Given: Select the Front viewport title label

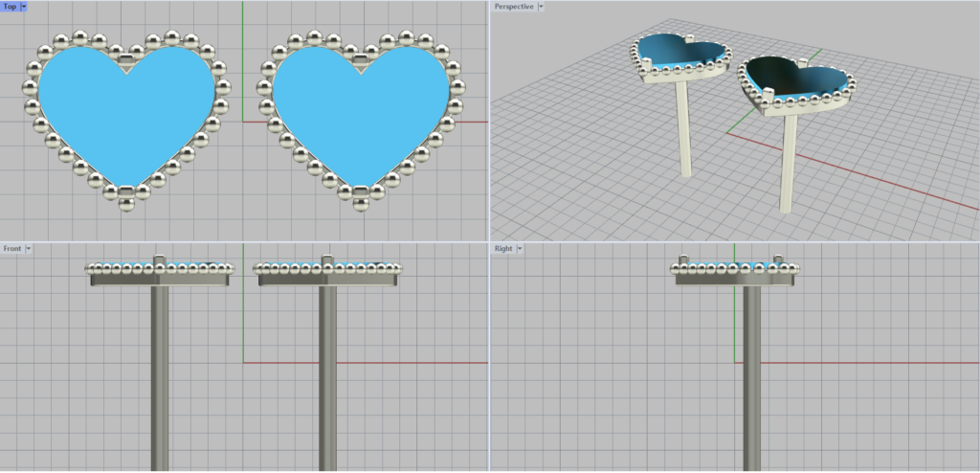Looking at the screenshot, I should [x=12, y=249].
